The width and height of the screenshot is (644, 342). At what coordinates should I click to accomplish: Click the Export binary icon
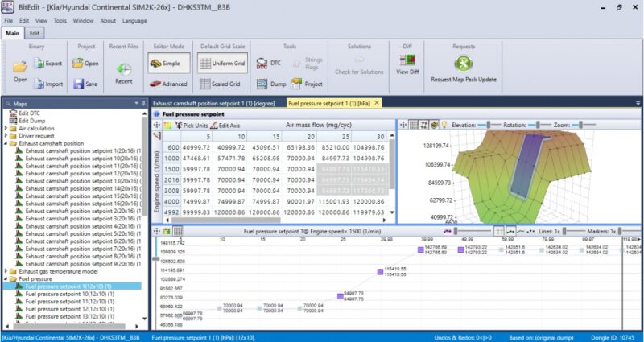[x=47, y=63]
